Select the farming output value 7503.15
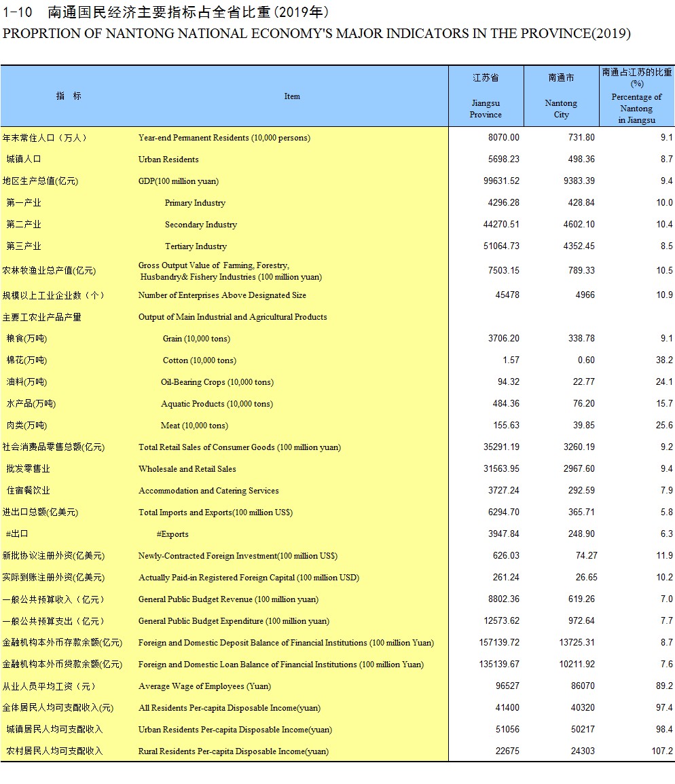Screen dimensions: 675x784 pos(503,270)
